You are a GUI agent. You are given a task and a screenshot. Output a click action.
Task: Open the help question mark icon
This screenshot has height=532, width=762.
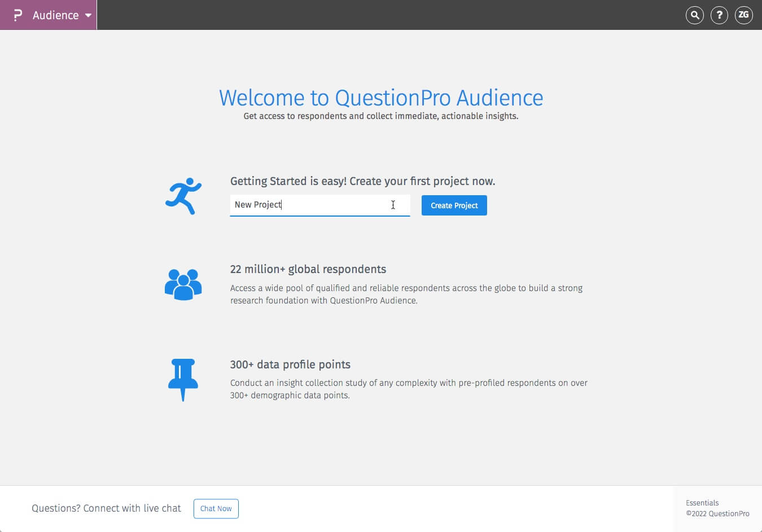719,15
